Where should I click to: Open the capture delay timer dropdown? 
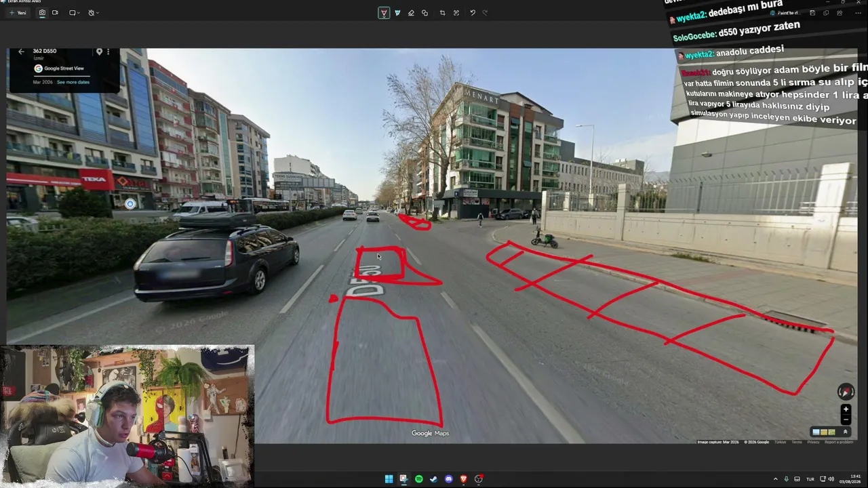click(x=93, y=13)
